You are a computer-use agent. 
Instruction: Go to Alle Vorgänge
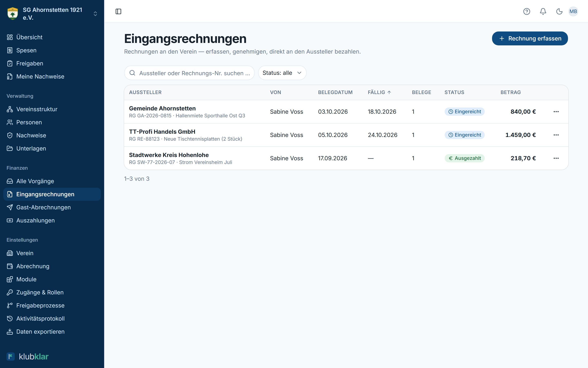click(52, 181)
